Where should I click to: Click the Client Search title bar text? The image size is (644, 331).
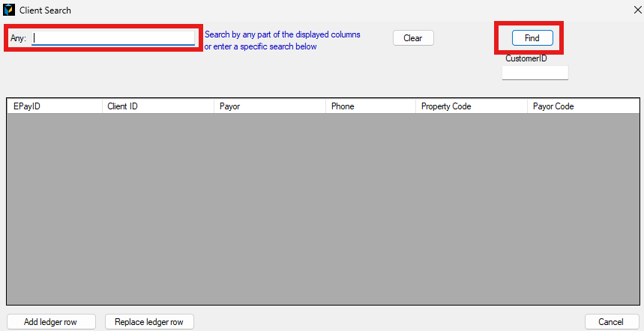tap(45, 10)
